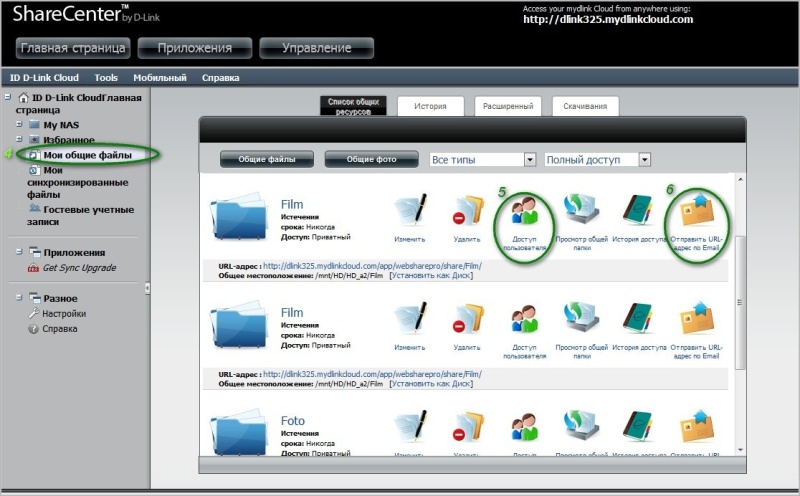Screen dimensions: 800x496
Task: Click the My NAS folder icon in tree
Action: coord(34,125)
